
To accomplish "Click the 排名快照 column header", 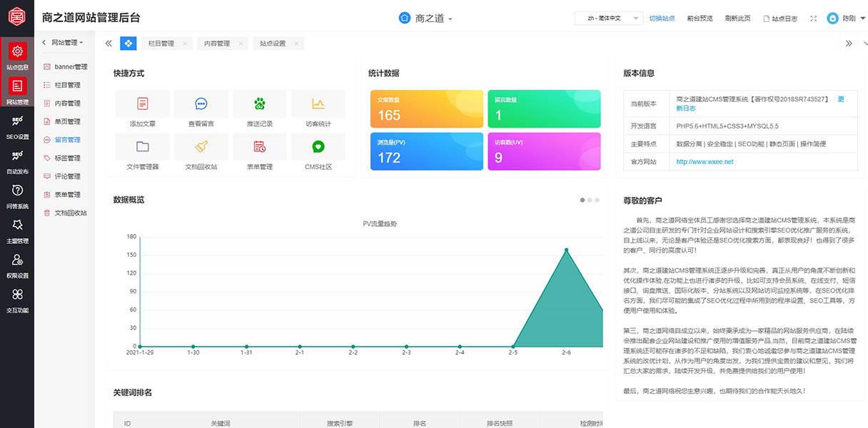I will [500, 424].
